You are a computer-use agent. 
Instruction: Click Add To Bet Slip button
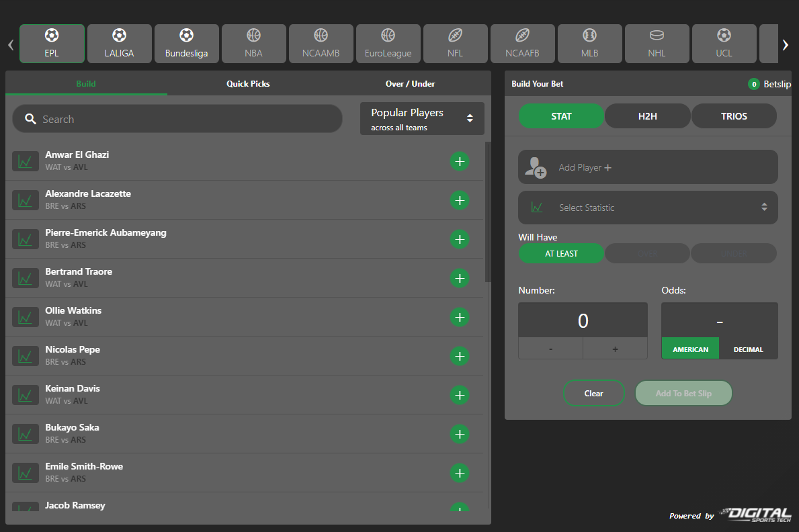point(683,393)
